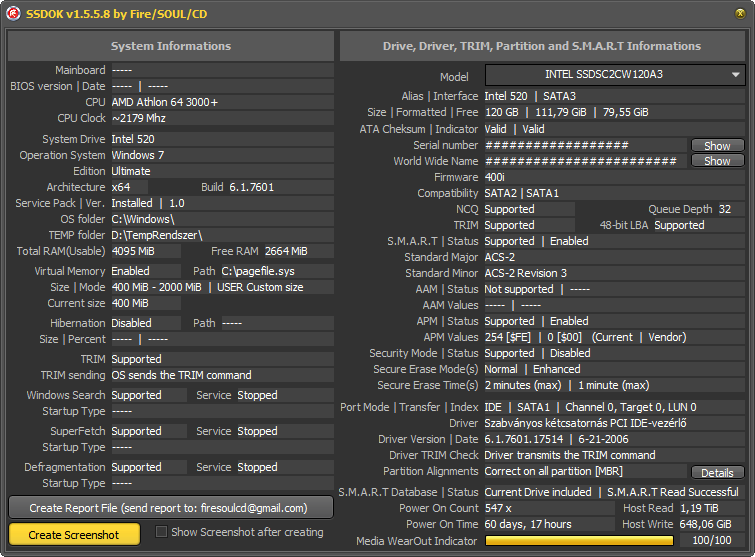The width and height of the screenshot is (755, 557).
Task: Click Power On Count value 547 x
Action: point(498,508)
